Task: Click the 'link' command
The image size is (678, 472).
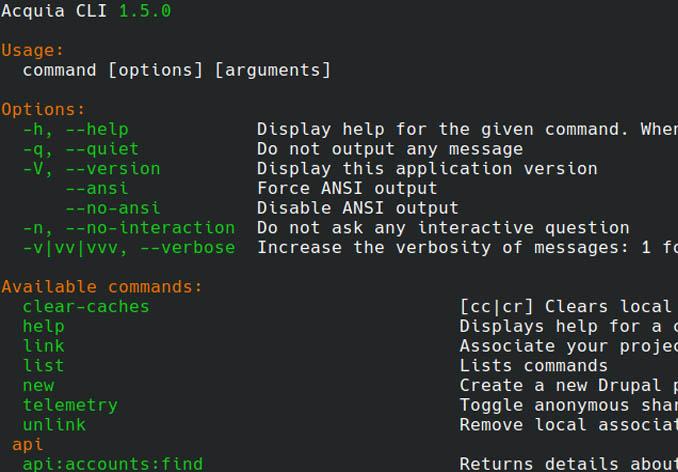Action: [44, 346]
